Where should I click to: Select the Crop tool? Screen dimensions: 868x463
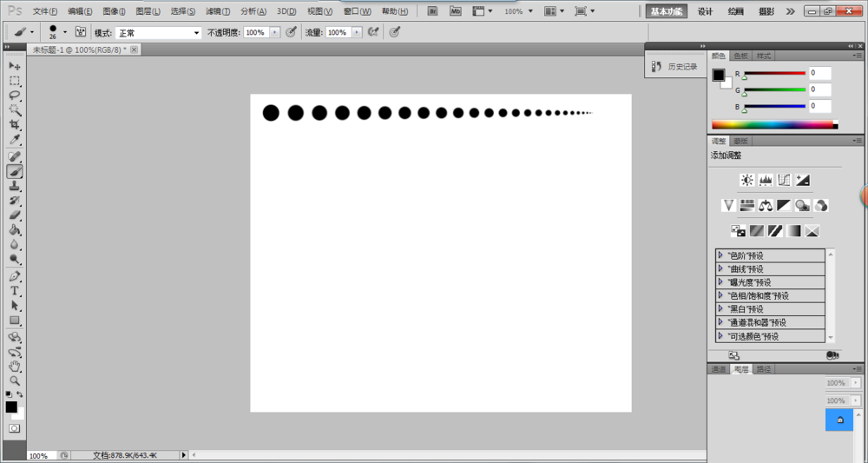pos(15,124)
